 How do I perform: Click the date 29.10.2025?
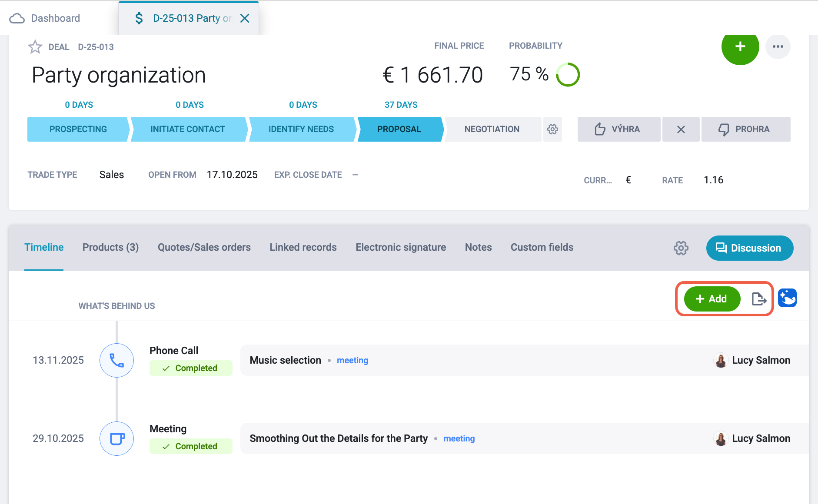coord(58,438)
